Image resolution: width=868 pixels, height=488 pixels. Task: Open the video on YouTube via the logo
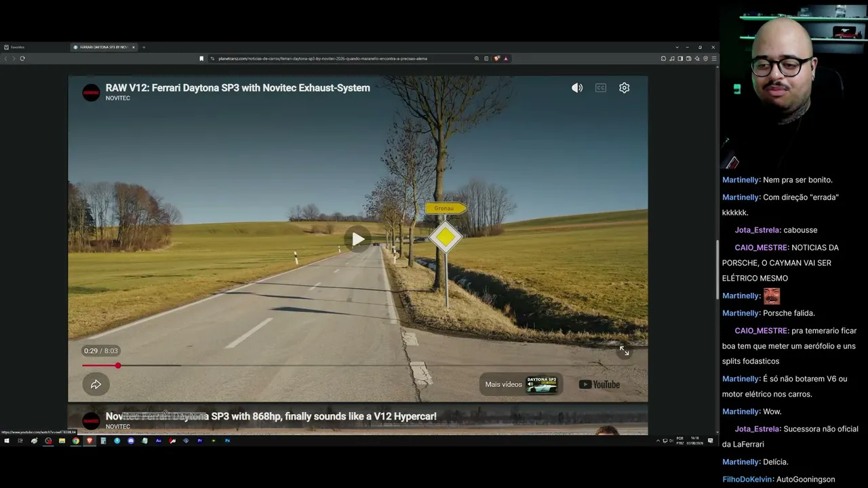(x=599, y=384)
